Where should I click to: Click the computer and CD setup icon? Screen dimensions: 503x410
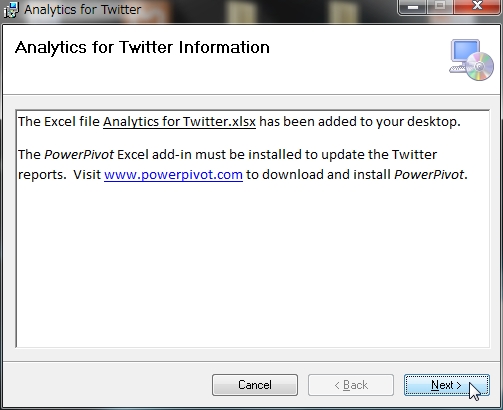[x=471, y=60]
